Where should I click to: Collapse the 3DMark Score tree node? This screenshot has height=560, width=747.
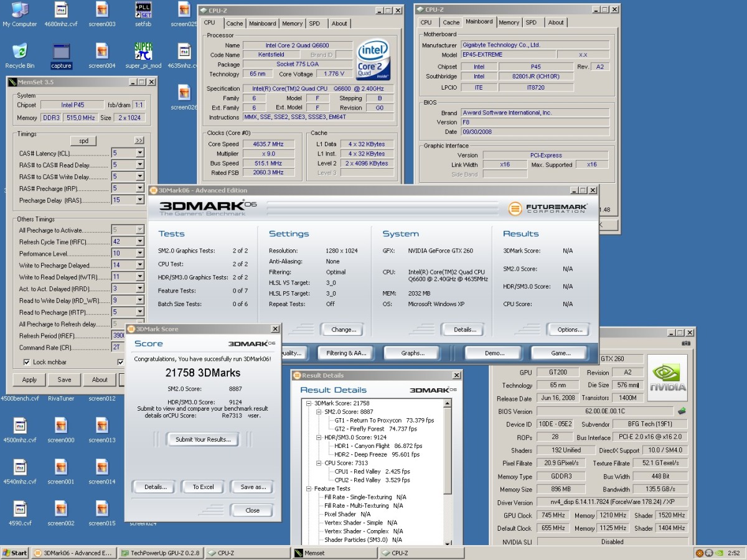[x=309, y=403]
